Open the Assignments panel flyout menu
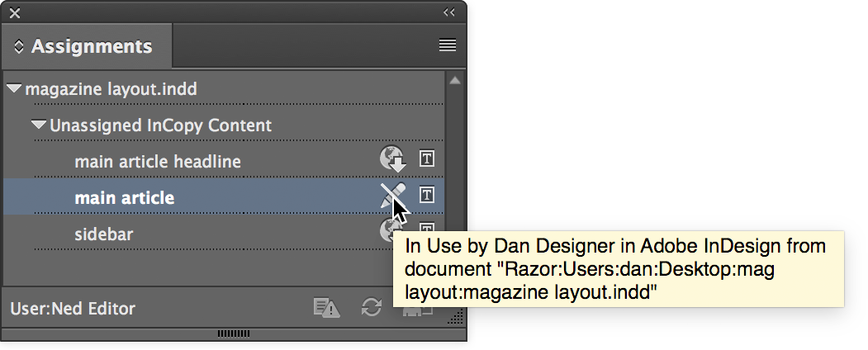 pos(448,45)
